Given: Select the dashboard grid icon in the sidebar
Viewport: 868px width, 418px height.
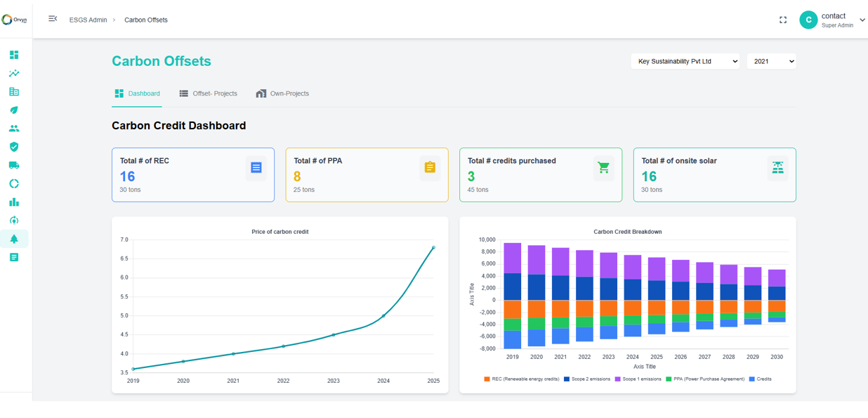Looking at the screenshot, I should click(14, 54).
